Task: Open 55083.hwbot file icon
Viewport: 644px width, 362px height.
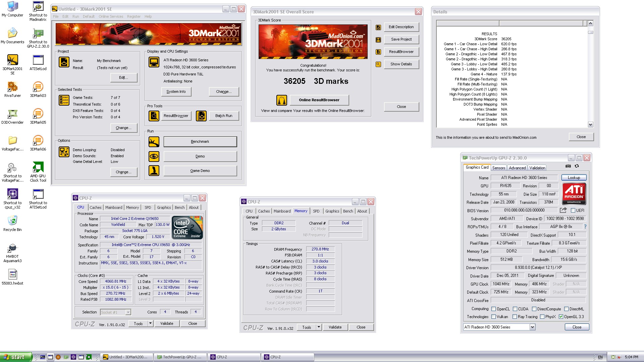Action: [x=12, y=277]
